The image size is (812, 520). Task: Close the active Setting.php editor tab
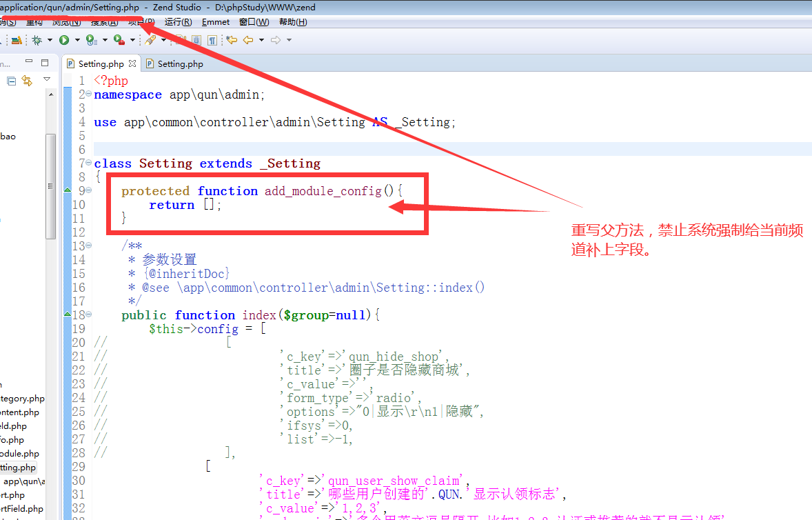(133, 63)
